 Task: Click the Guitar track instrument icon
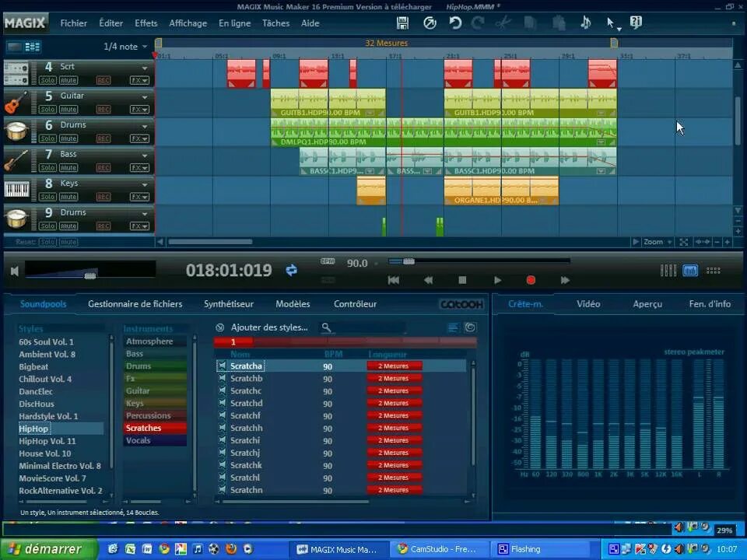coord(16,103)
